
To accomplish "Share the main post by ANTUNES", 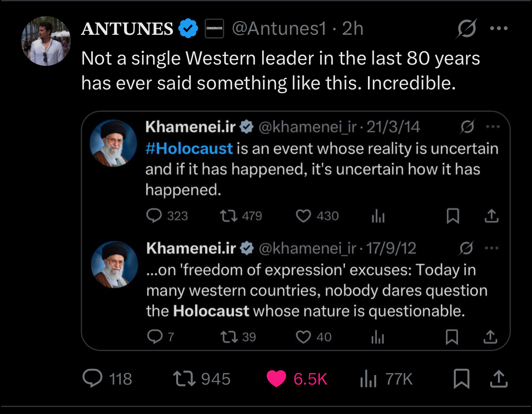I will click(x=499, y=378).
